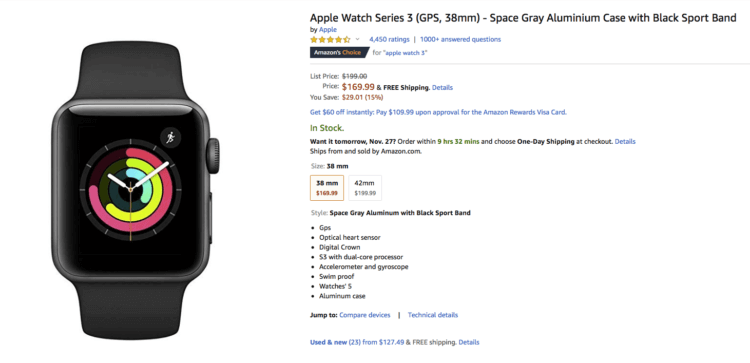Click the Amazon's Choice badge
This screenshot has width=750, height=363.
tap(339, 53)
